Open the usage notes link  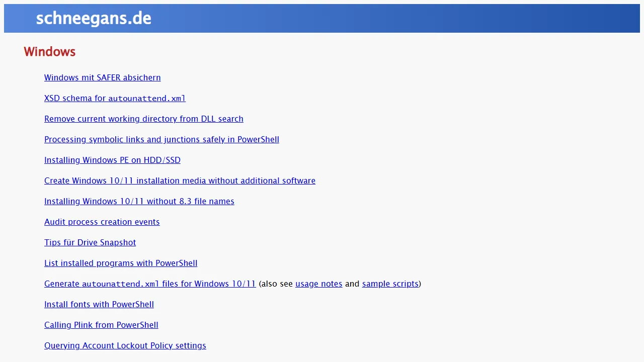[318, 284]
